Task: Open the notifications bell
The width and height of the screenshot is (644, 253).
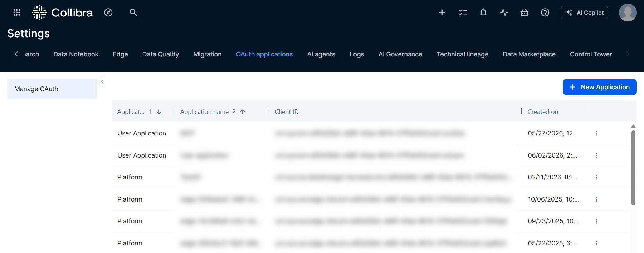Action: (x=483, y=13)
